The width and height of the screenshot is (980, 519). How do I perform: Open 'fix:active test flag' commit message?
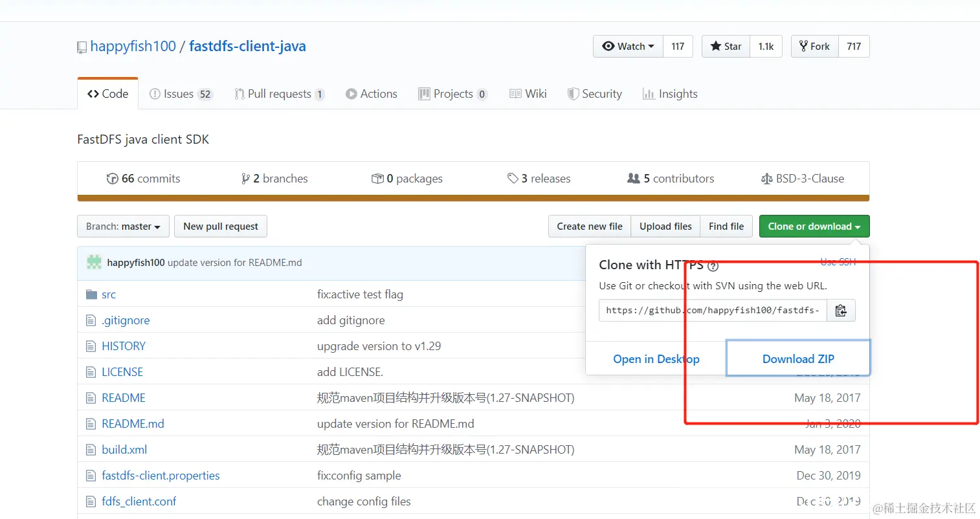[360, 294]
